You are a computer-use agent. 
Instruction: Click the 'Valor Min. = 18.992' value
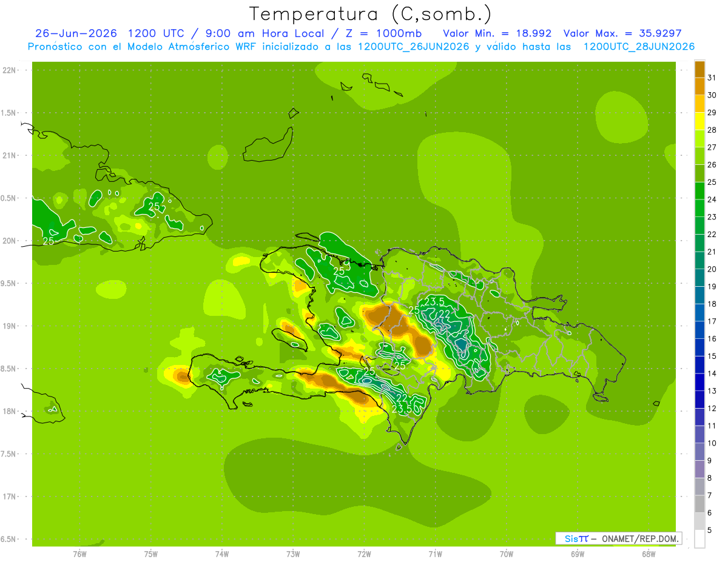point(497,33)
